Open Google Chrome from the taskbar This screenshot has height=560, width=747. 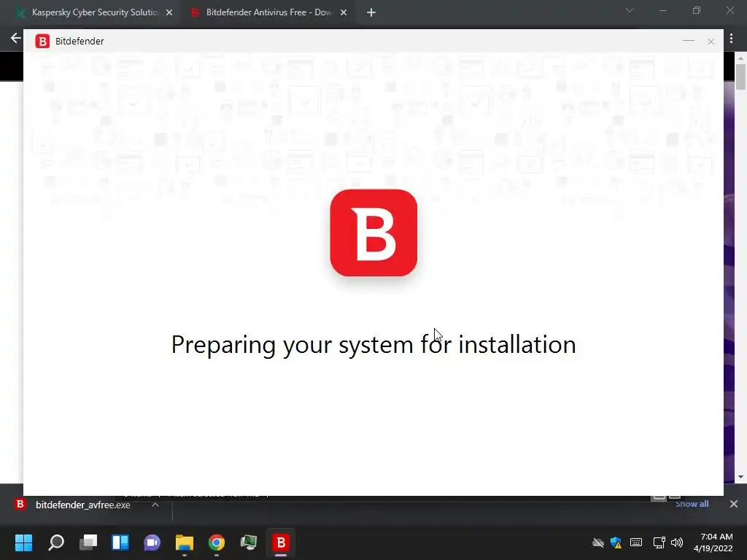(x=216, y=542)
